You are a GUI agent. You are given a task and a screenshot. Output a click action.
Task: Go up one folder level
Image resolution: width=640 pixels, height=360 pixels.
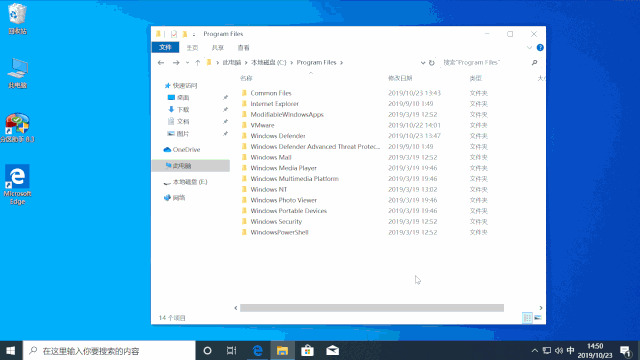[x=198, y=62]
